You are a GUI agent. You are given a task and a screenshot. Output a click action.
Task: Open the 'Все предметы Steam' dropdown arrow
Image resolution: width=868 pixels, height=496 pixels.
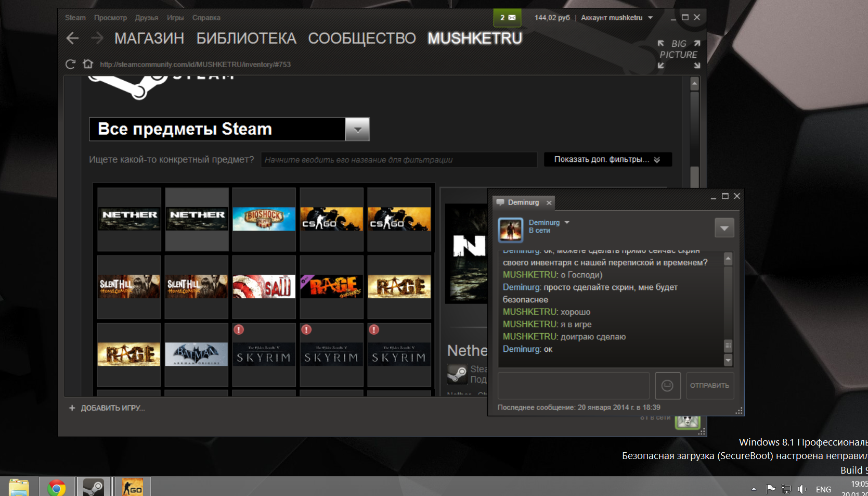pyautogui.click(x=357, y=129)
